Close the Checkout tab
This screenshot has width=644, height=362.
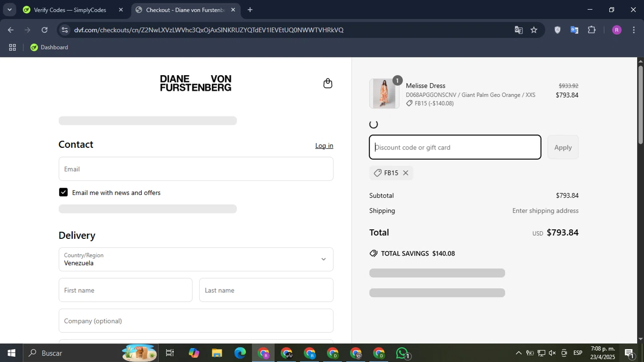233,10
